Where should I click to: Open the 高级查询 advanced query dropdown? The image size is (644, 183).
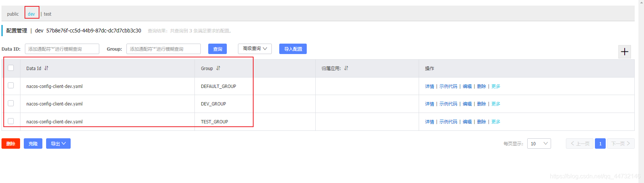pos(255,49)
